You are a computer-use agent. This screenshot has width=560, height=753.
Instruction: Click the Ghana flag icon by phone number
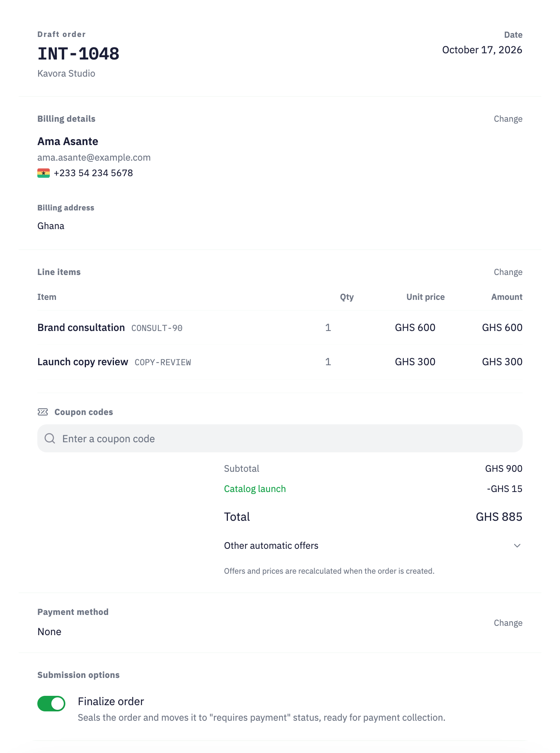coord(44,173)
